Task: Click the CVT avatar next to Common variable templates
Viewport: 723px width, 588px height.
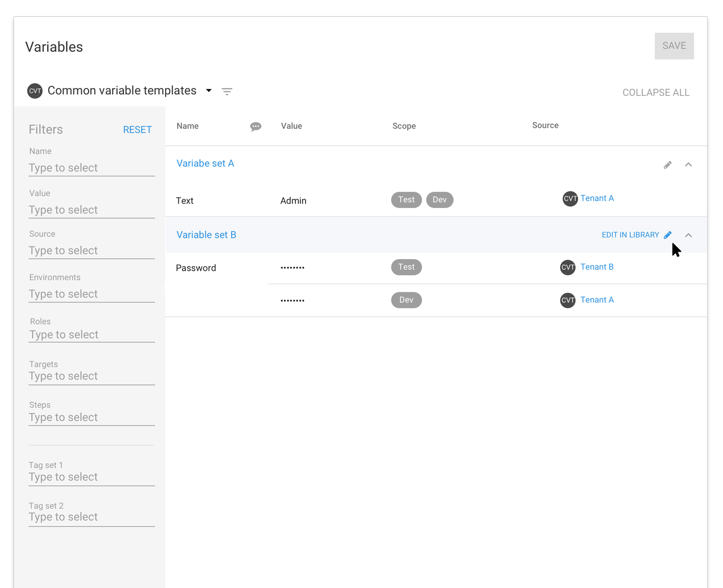Action: click(x=35, y=91)
